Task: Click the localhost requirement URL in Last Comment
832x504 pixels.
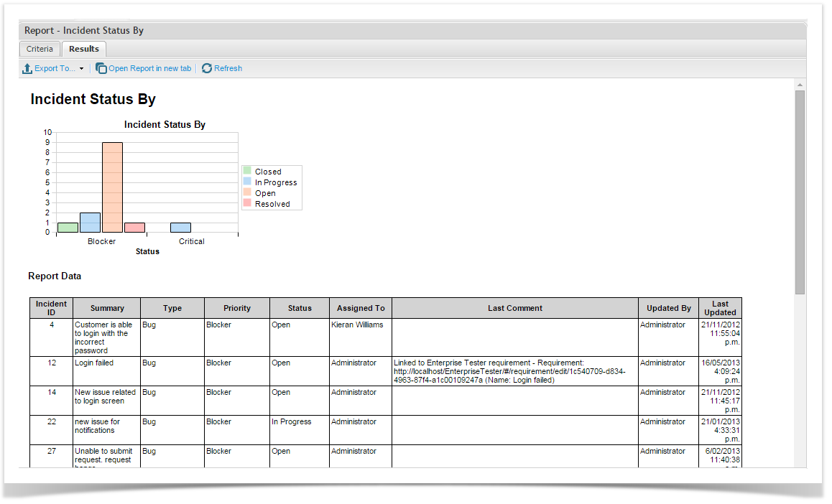Action: 509,371
